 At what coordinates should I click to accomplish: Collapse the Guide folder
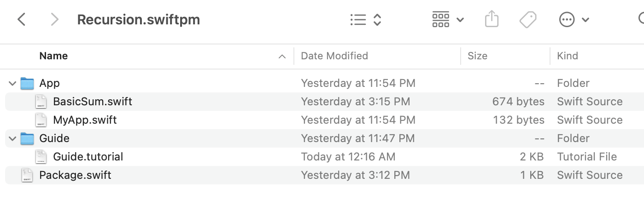click(12, 138)
